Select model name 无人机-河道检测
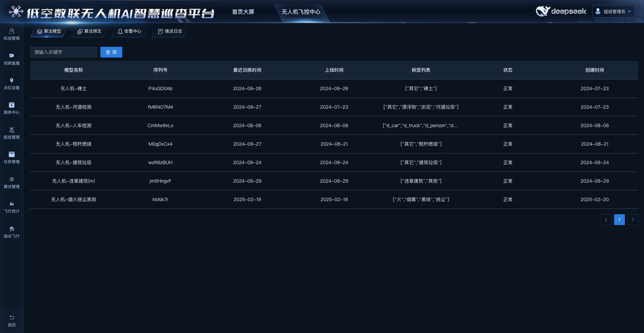 [x=74, y=107]
